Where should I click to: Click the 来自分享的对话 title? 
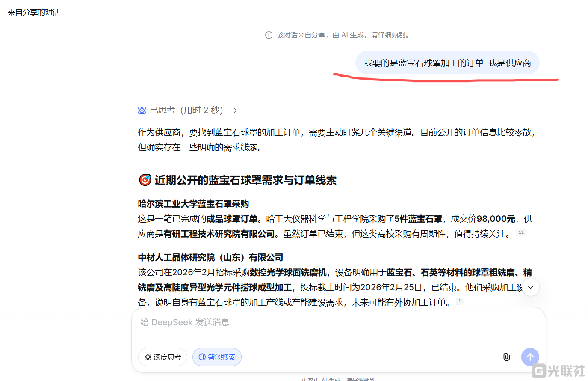[34, 12]
